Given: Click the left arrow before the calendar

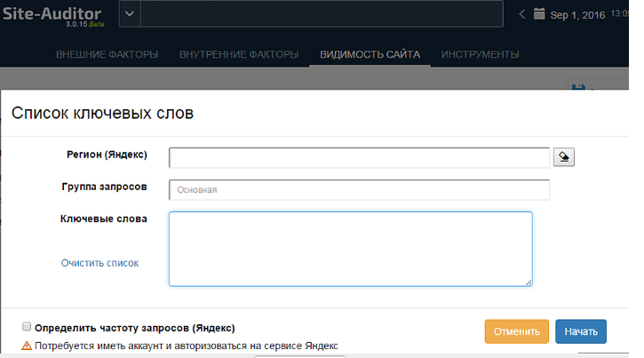Looking at the screenshot, I should click(x=522, y=14).
